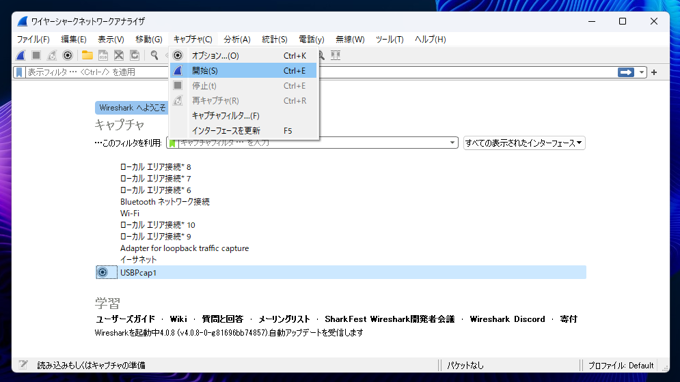
Task: Click the display filter bookmark icon
Action: pyautogui.click(x=19, y=72)
